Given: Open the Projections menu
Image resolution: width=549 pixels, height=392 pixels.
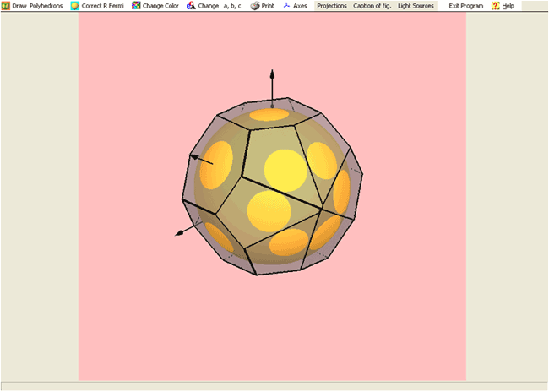Looking at the screenshot, I should pos(332,6).
